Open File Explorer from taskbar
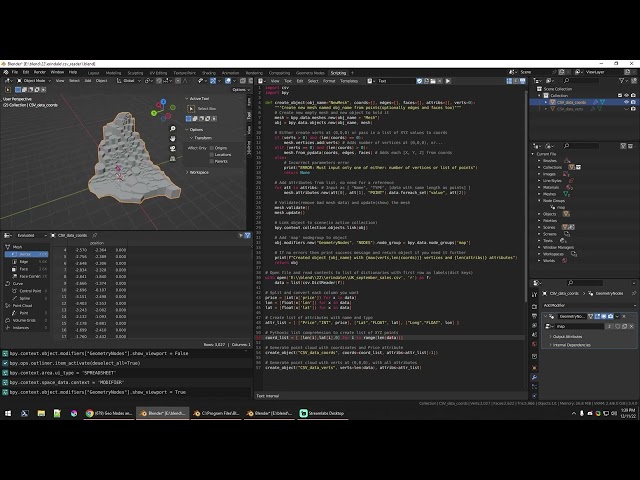 pos(41,413)
